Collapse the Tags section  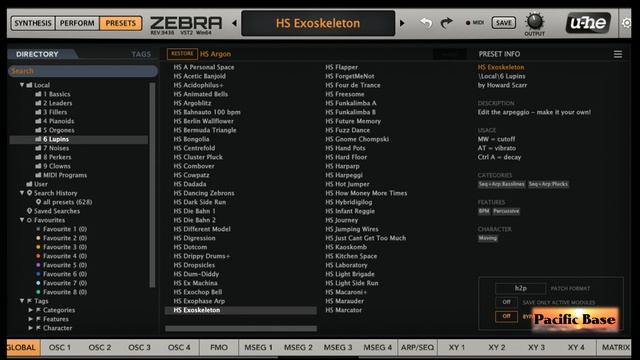22,301
